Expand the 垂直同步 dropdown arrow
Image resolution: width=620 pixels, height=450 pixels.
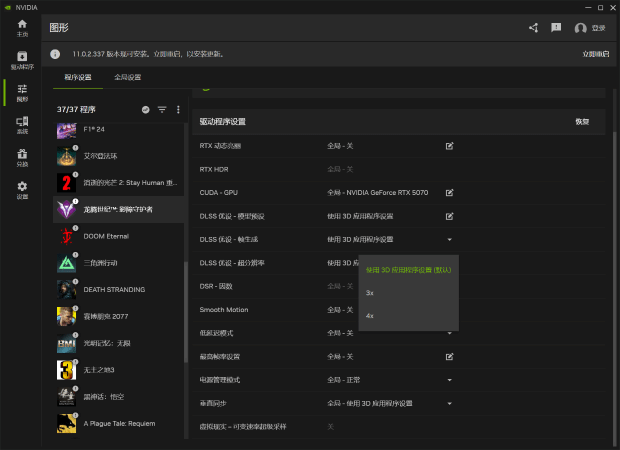tap(450, 403)
